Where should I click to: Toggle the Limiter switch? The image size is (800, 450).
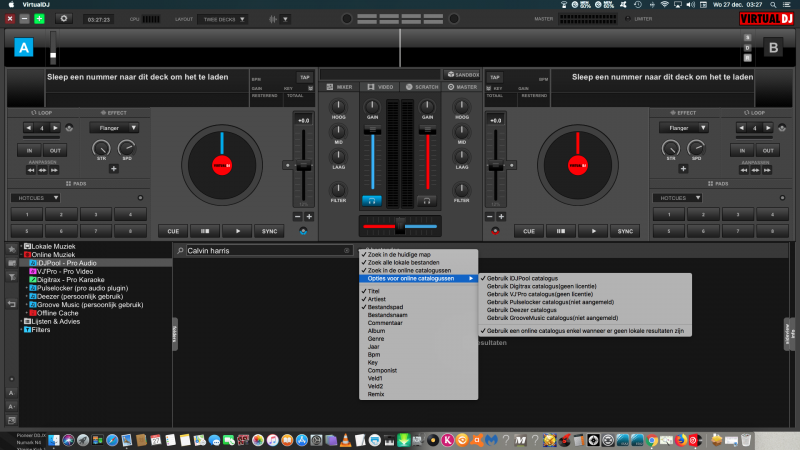(628, 19)
